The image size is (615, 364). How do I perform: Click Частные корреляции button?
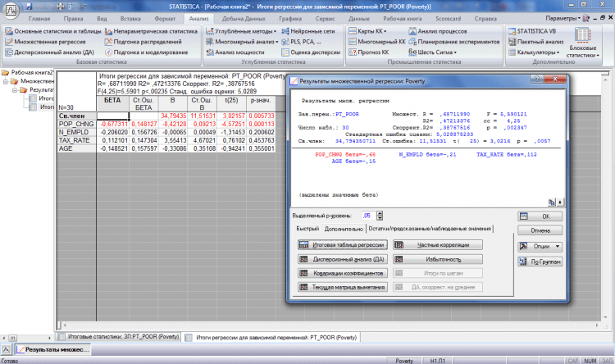(438, 245)
